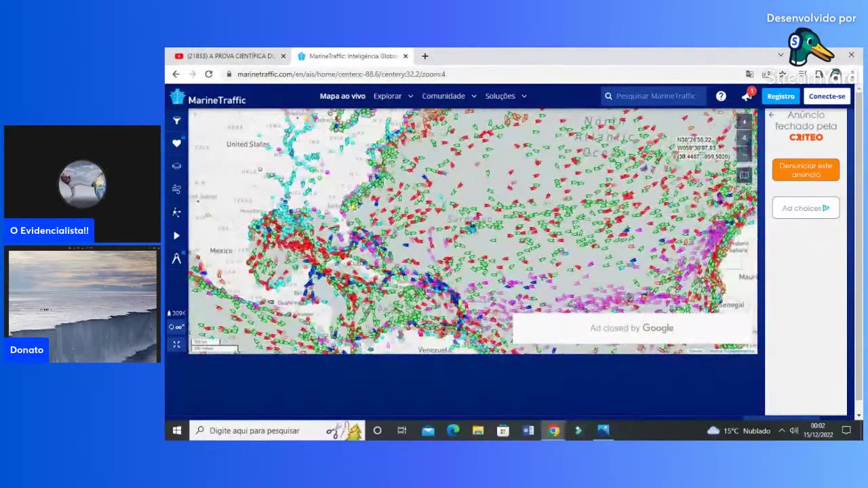Close the MarineTraffic browser tab
Viewport: 868px width, 488px height.
406,56
